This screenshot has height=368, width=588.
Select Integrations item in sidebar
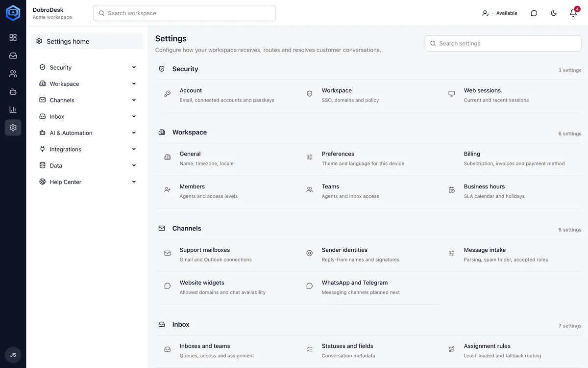[87, 149]
